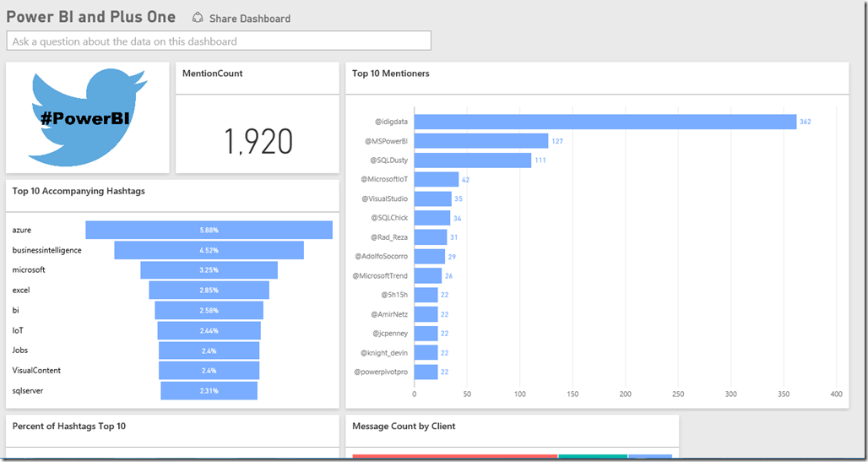Open Top 10 Accompanying Hashtags title
868x462 pixels.
point(79,191)
